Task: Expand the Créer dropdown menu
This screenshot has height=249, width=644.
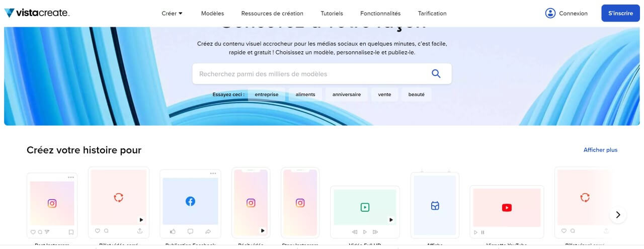Action: (x=172, y=14)
